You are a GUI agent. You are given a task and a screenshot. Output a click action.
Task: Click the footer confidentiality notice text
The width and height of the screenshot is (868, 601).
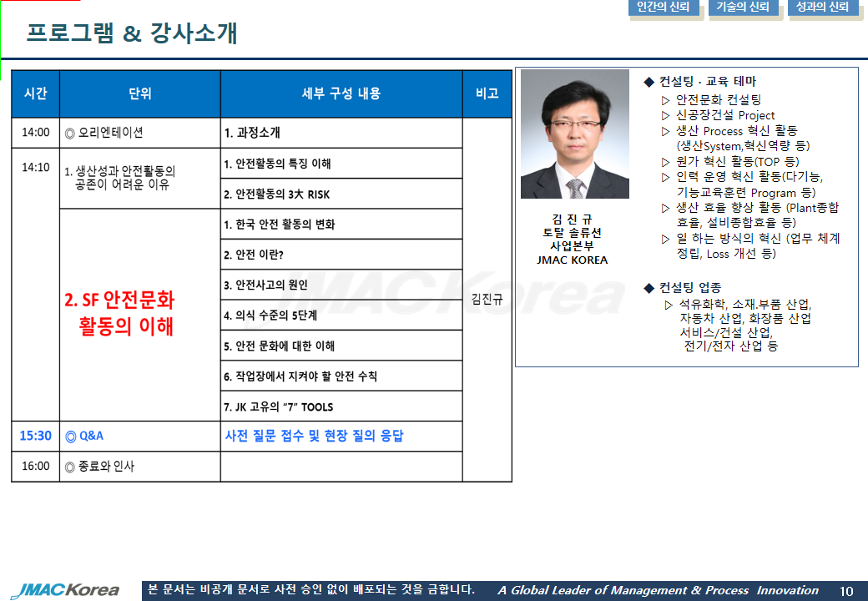[311, 589]
